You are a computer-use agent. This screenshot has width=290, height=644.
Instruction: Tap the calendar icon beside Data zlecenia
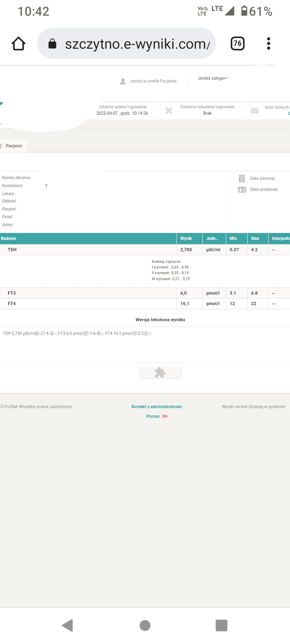pos(242,179)
